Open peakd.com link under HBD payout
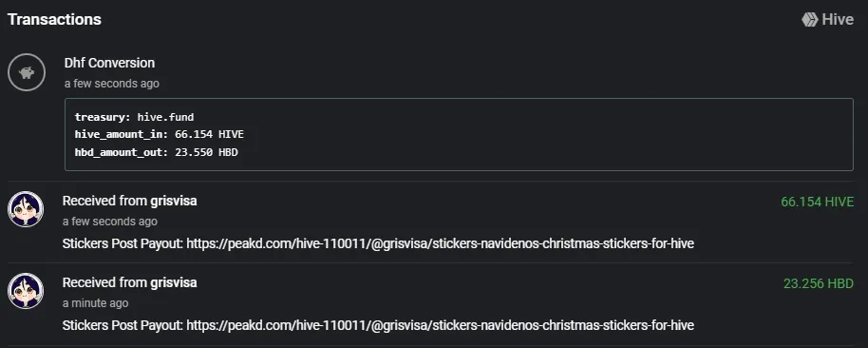868x348 pixels. pos(440,325)
